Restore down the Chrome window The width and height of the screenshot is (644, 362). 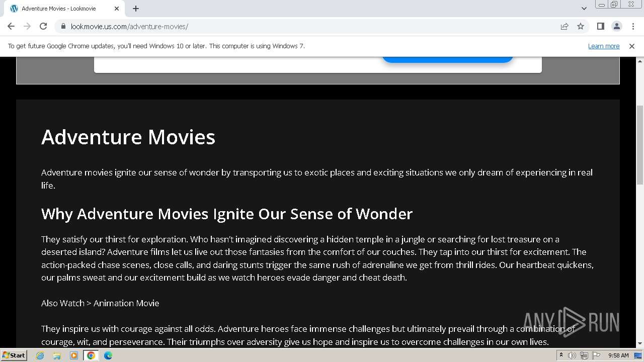tap(614, 5)
